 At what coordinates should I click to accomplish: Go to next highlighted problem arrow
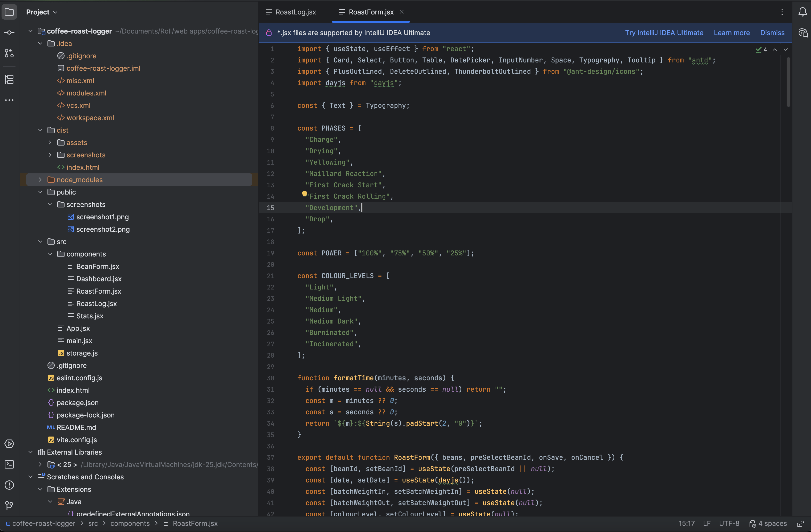[x=786, y=50]
